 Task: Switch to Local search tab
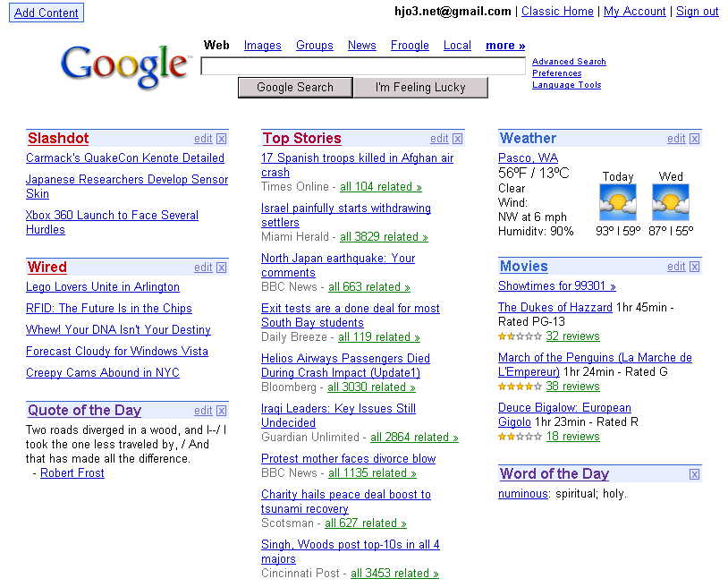[x=457, y=46]
